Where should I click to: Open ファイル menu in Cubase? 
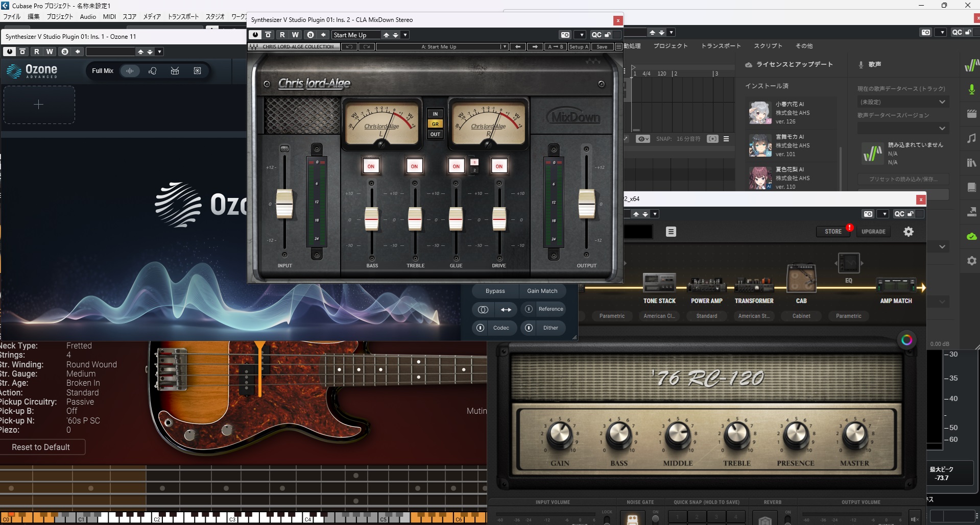[x=12, y=16]
